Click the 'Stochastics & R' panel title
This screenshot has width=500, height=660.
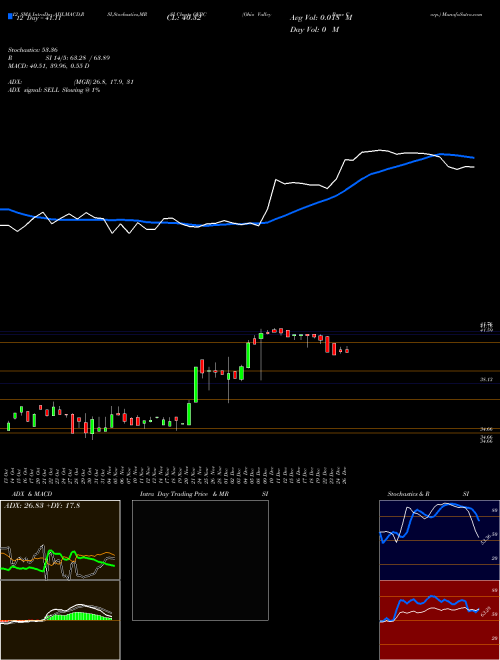(409, 494)
